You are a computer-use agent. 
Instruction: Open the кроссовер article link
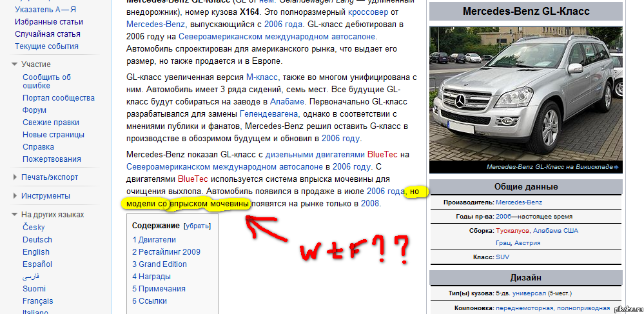coord(368,12)
